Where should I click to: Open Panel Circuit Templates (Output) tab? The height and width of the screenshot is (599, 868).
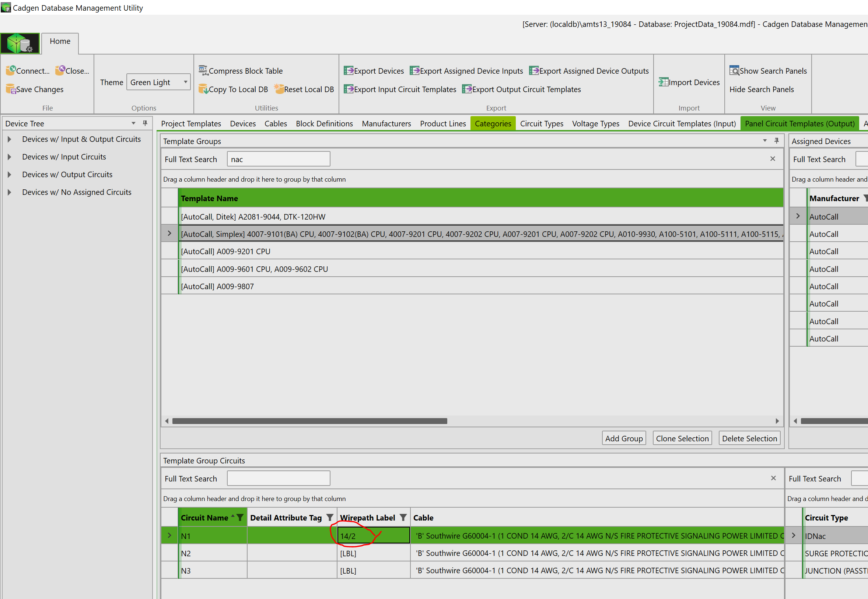click(800, 123)
